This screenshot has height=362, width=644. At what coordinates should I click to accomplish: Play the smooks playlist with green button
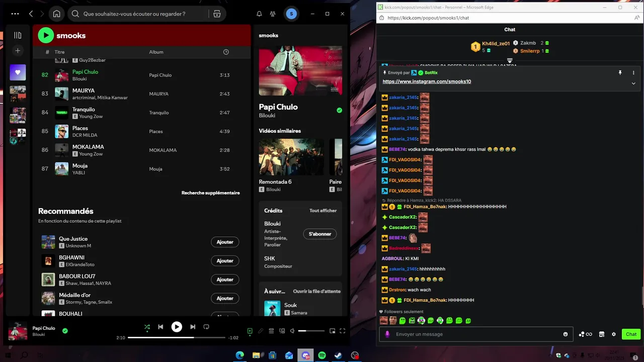46,35
